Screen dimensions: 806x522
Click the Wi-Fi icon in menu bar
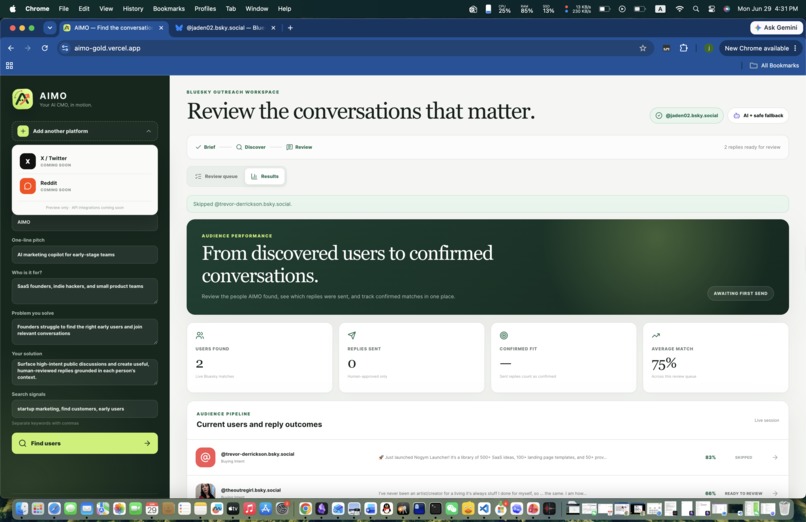pyautogui.click(x=680, y=9)
